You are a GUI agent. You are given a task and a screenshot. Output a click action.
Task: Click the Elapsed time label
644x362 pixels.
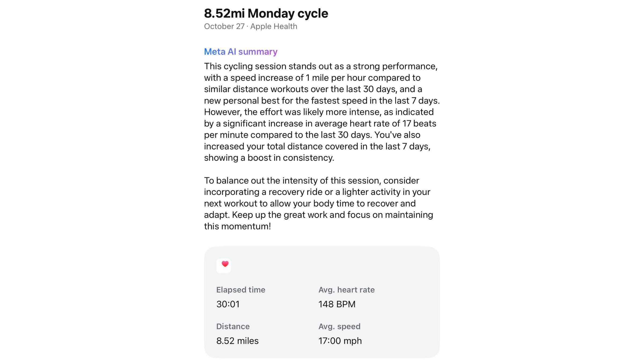(241, 290)
